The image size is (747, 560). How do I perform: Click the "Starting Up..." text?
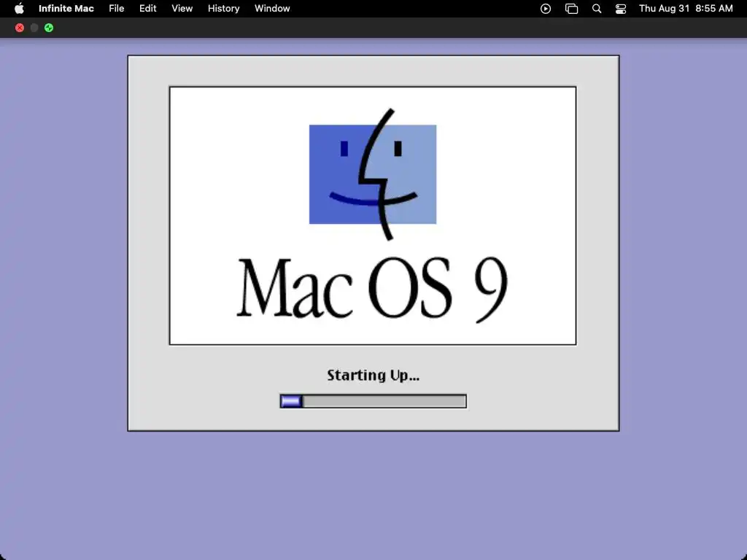click(x=373, y=376)
